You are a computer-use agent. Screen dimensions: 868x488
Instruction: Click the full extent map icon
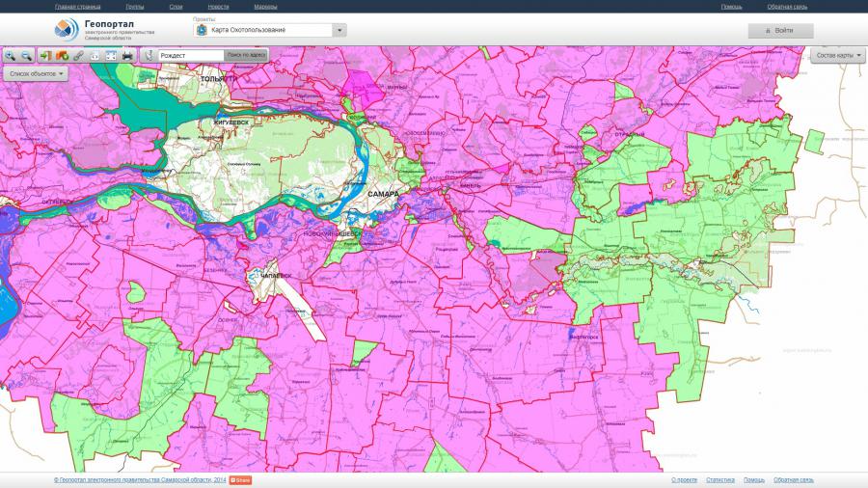pos(111,56)
